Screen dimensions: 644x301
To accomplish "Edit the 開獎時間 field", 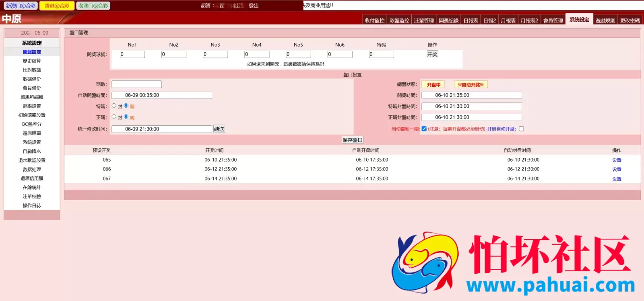I will click(472, 95).
